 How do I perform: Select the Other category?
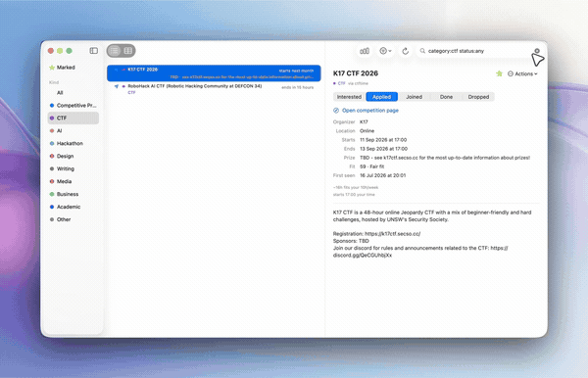[73, 219]
